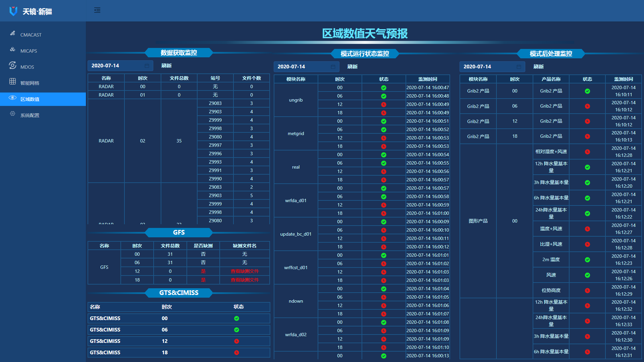Click ndown 12 red status icon
The image size is (644, 362).
tap(384, 306)
